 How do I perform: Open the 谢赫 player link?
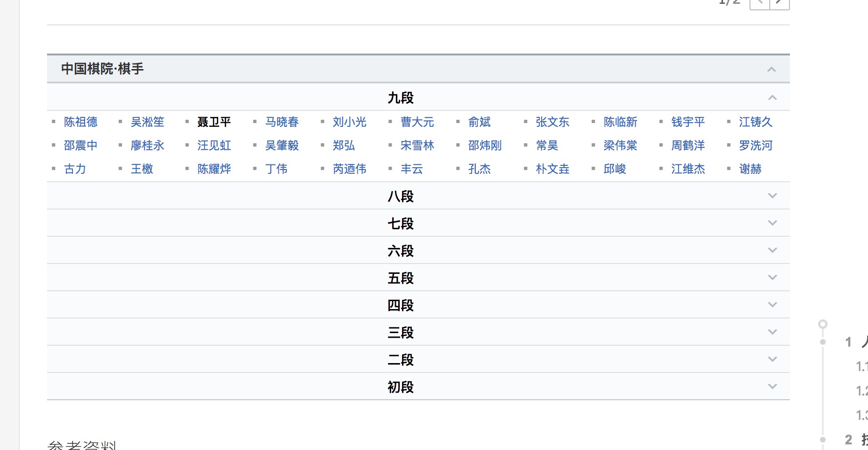coord(750,169)
